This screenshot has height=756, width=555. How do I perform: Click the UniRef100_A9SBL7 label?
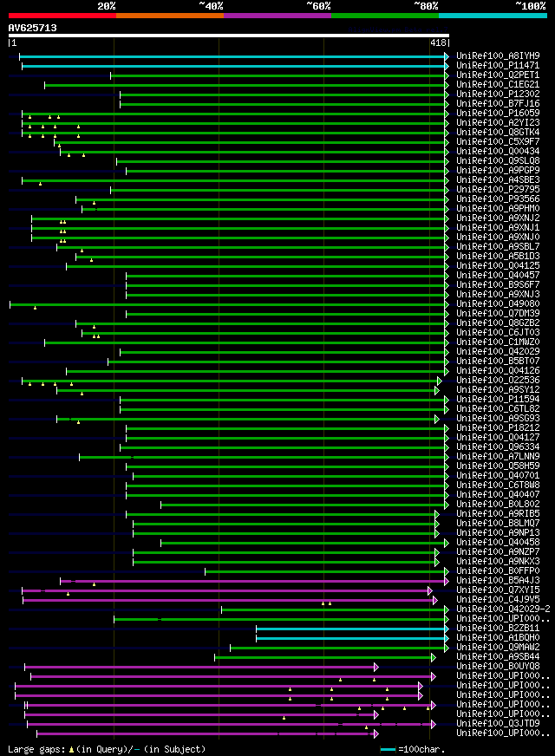(498, 247)
